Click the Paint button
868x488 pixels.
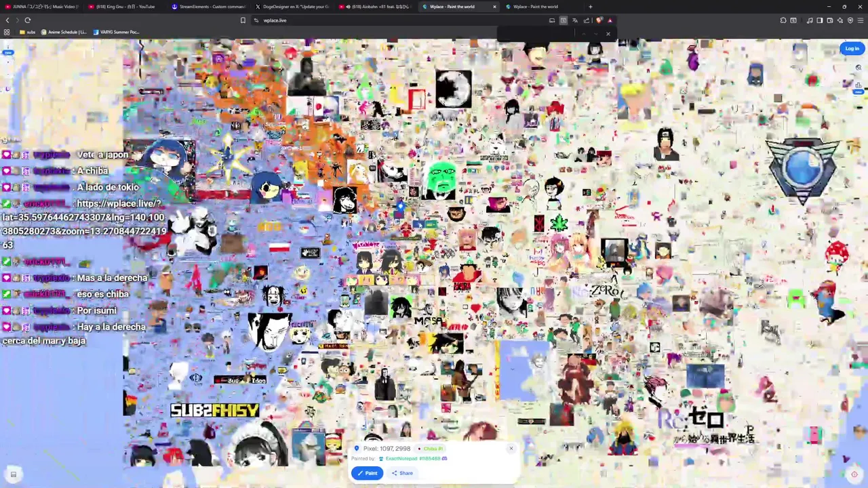pyautogui.click(x=367, y=473)
